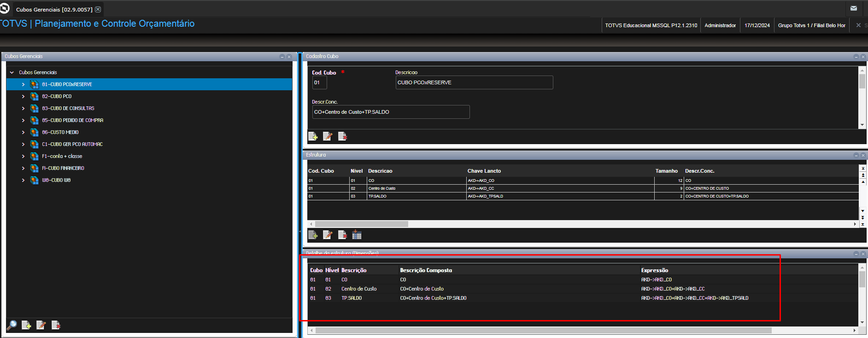Viewport: 868px width, 338px height.
Task: Click the edit pencil icon in Cadastro Cubo
Action: coord(328,136)
